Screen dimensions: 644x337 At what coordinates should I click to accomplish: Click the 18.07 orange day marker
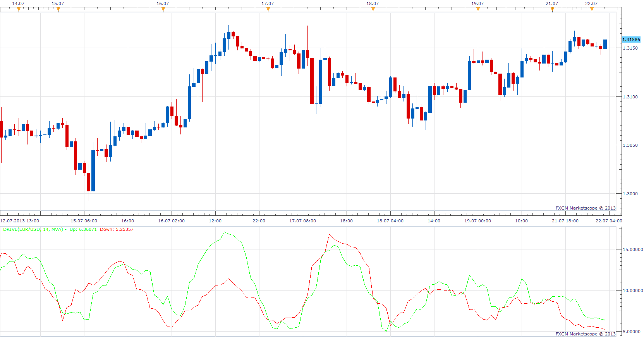point(373,9)
